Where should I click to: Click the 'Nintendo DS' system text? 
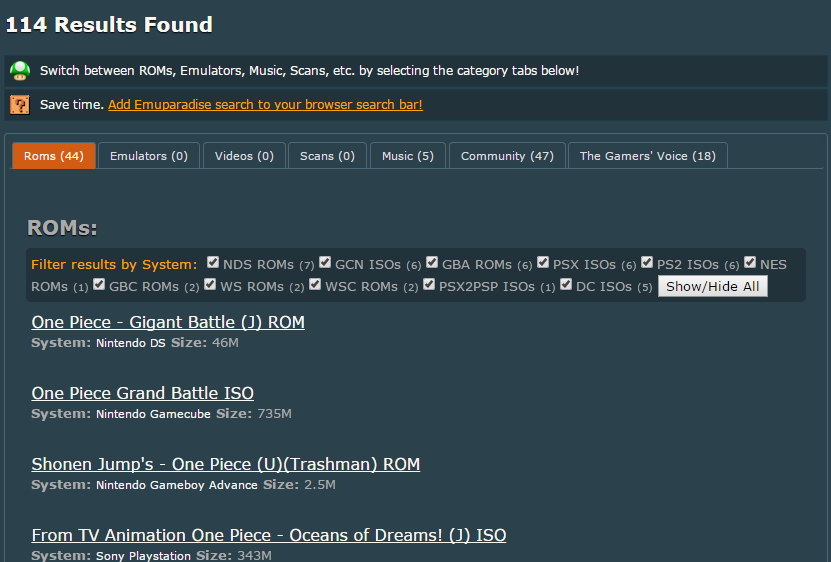[130, 343]
